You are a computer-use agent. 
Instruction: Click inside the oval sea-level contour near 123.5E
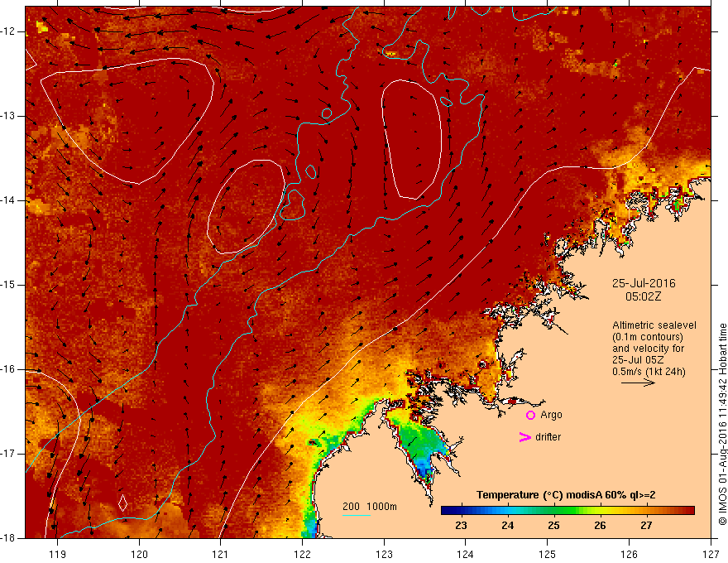tap(412, 139)
